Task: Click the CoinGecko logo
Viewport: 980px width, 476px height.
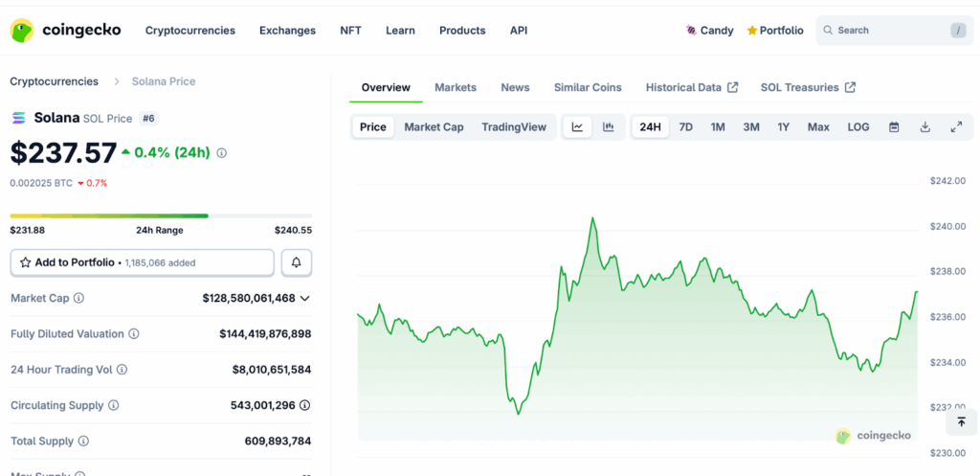Action: click(x=65, y=31)
